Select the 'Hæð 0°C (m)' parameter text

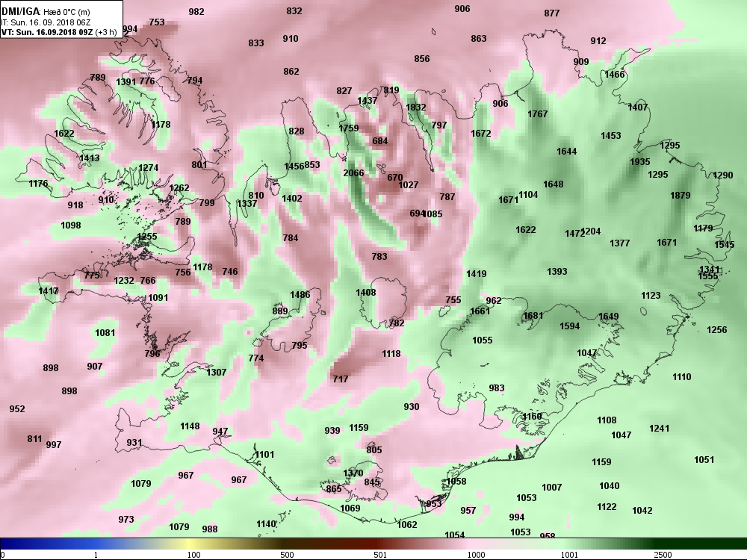point(66,12)
